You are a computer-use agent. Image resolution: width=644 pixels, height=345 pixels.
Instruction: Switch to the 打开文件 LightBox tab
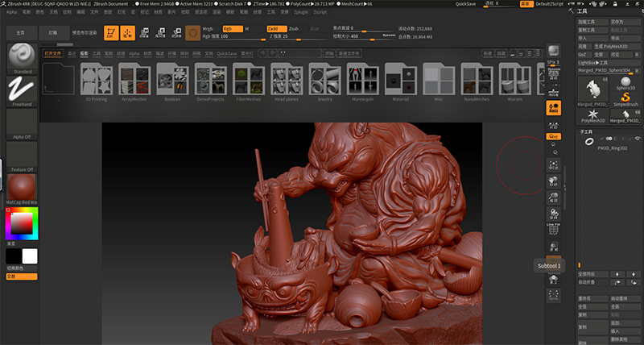(53, 53)
